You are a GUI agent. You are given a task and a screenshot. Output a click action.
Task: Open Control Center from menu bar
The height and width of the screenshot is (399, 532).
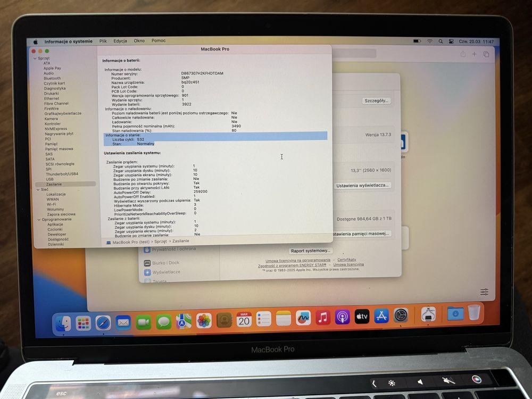pos(451,41)
